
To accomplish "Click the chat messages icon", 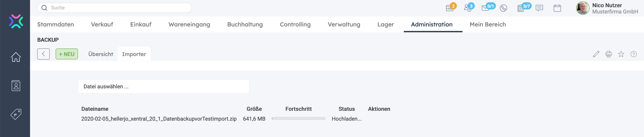I will pos(539,8).
